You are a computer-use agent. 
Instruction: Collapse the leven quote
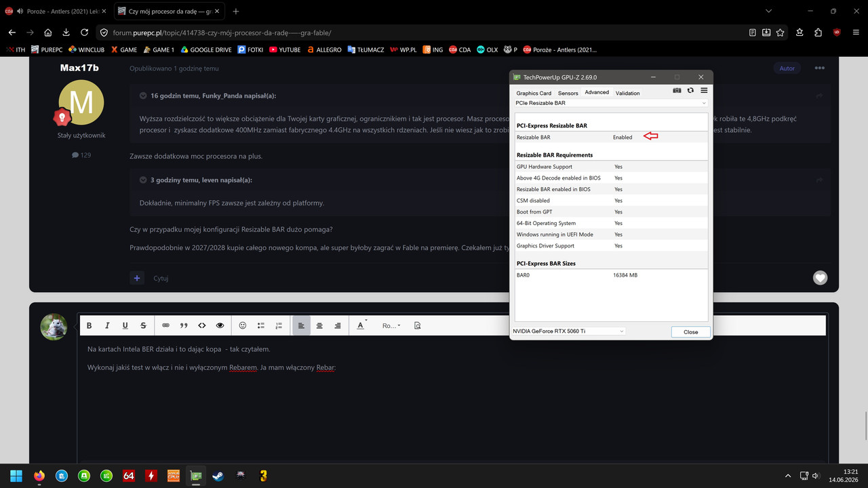[144, 180]
